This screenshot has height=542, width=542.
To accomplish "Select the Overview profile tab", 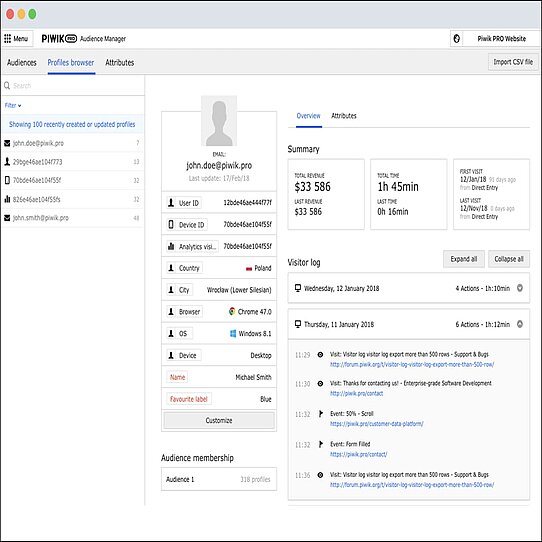I will coord(308,116).
